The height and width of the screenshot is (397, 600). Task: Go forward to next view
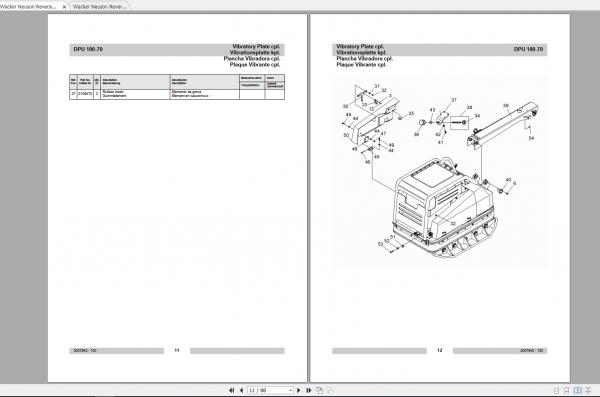click(330, 390)
